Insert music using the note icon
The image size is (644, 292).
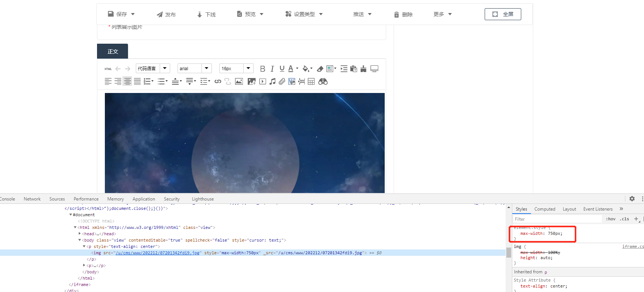coord(272,81)
